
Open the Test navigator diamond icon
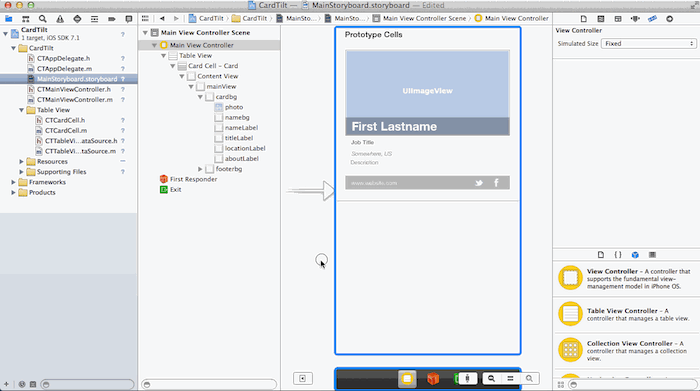coord(77,19)
